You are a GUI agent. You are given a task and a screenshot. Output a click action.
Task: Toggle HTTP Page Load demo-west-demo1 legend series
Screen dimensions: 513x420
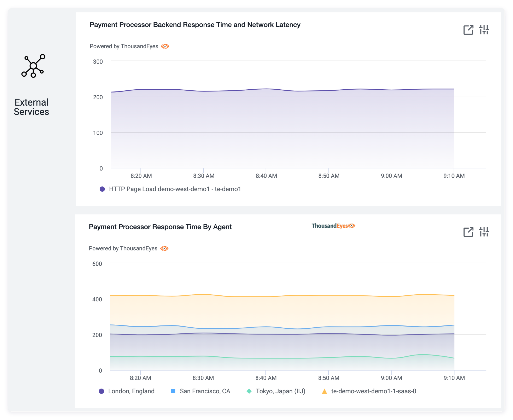pos(170,189)
